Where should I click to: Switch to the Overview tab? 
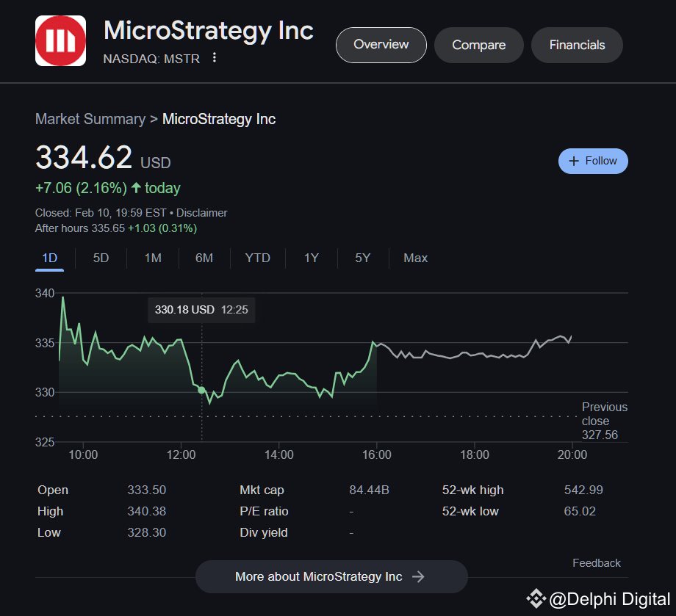click(x=381, y=45)
